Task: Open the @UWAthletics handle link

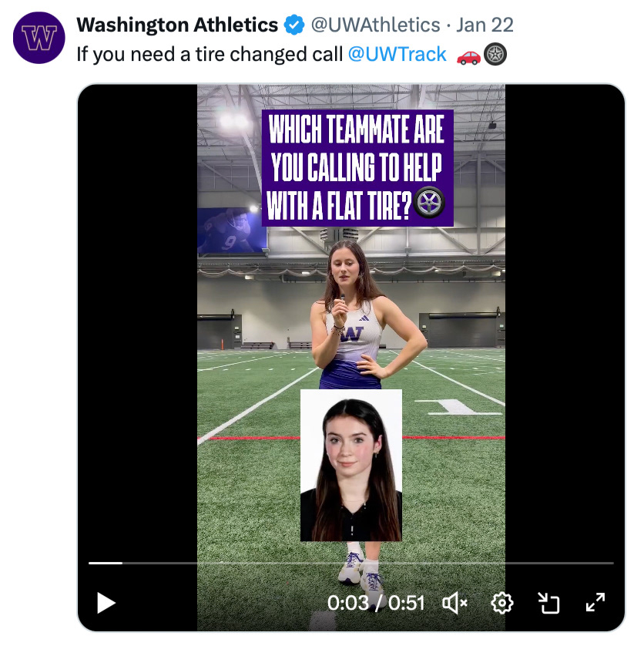Action: click(375, 25)
